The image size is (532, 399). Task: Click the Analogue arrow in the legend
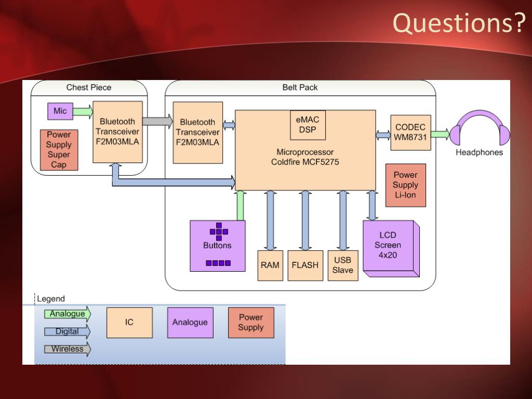click(68, 314)
